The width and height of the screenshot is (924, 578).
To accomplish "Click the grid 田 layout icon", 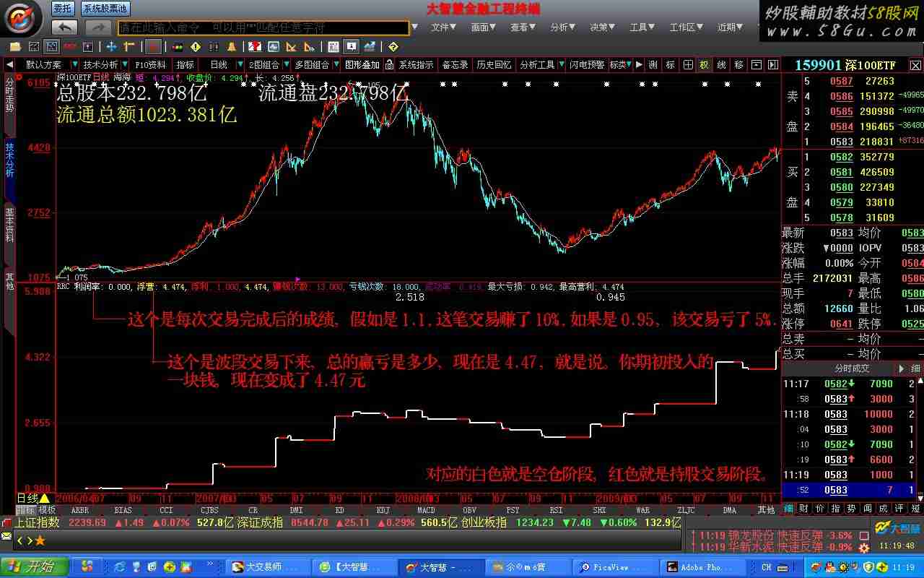I will (688, 64).
